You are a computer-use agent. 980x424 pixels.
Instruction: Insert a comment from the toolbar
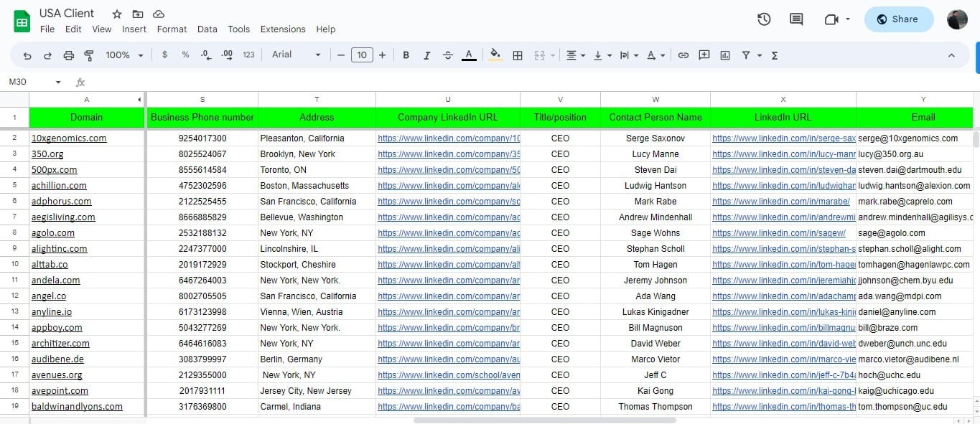pos(704,55)
